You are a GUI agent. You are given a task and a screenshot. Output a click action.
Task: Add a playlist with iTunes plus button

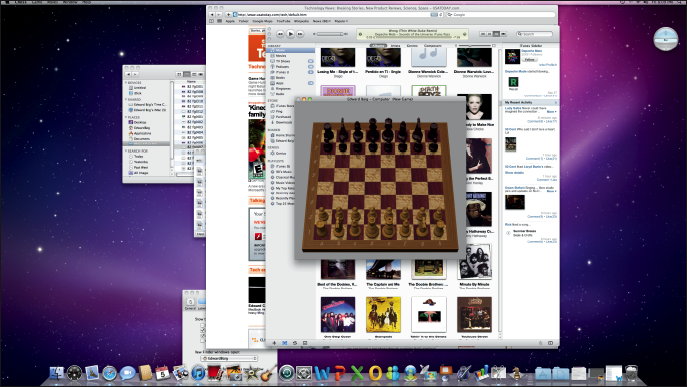(x=274, y=343)
